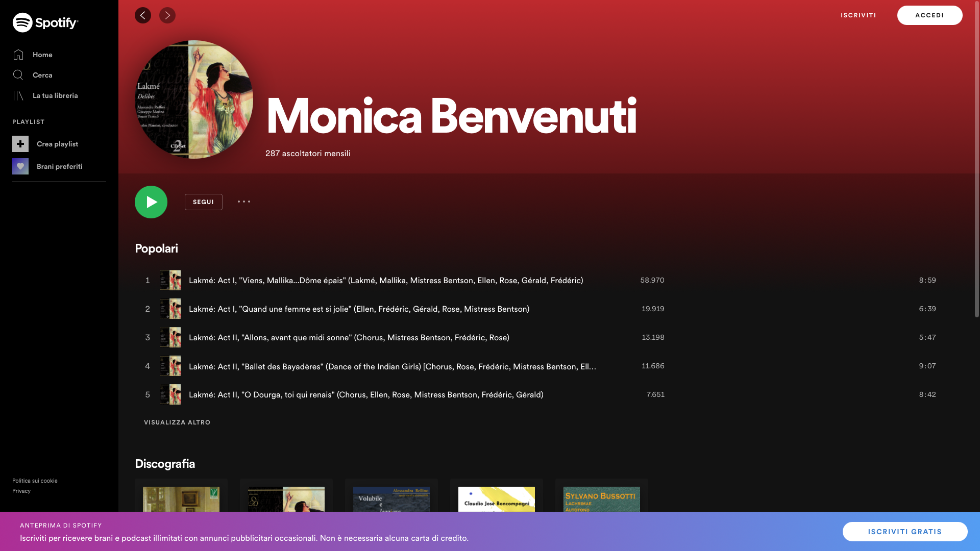Click the ACCEDI login button
The height and width of the screenshot is (551, 980).
click(929, 15)
